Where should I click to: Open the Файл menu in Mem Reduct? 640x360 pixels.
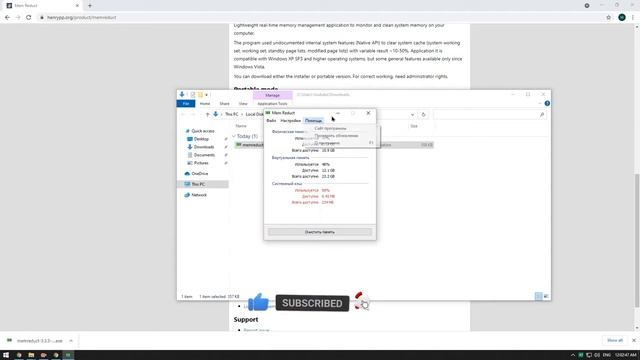coord(271,120)
